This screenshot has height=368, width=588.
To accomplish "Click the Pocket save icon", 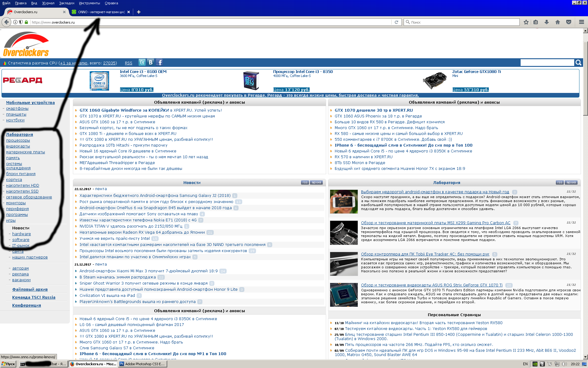I will tap(569, 22).
